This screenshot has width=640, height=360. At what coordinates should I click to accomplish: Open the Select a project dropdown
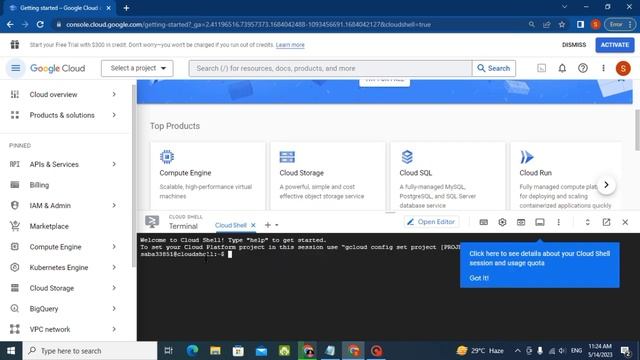click(x=137, y=68)
